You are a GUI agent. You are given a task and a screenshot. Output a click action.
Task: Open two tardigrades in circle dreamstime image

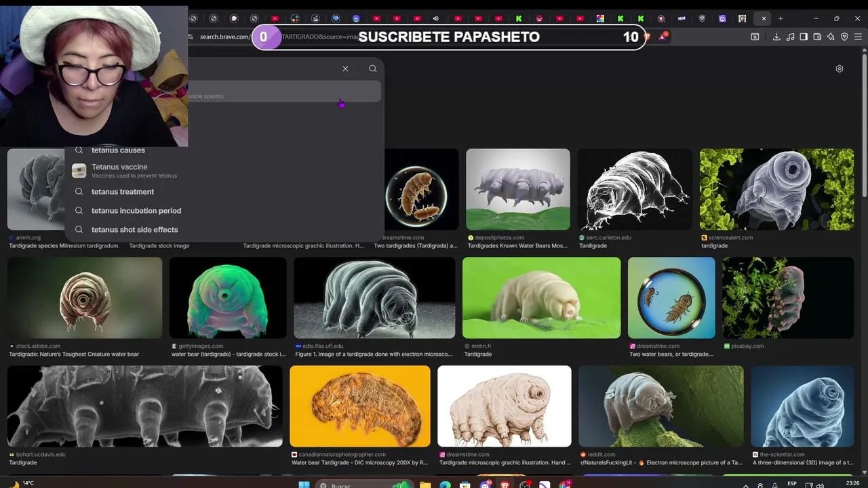click(x=422, y=190)
